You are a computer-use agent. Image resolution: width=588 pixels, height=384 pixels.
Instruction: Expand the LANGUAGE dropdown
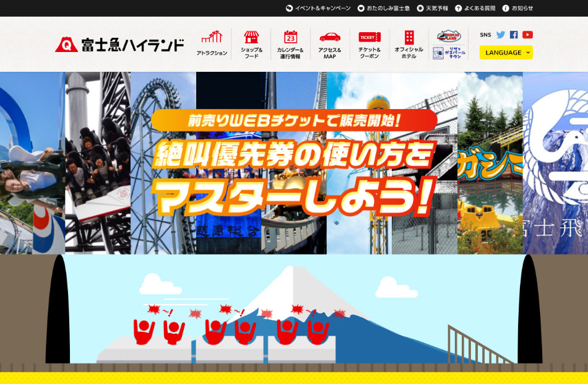(506, 53)
